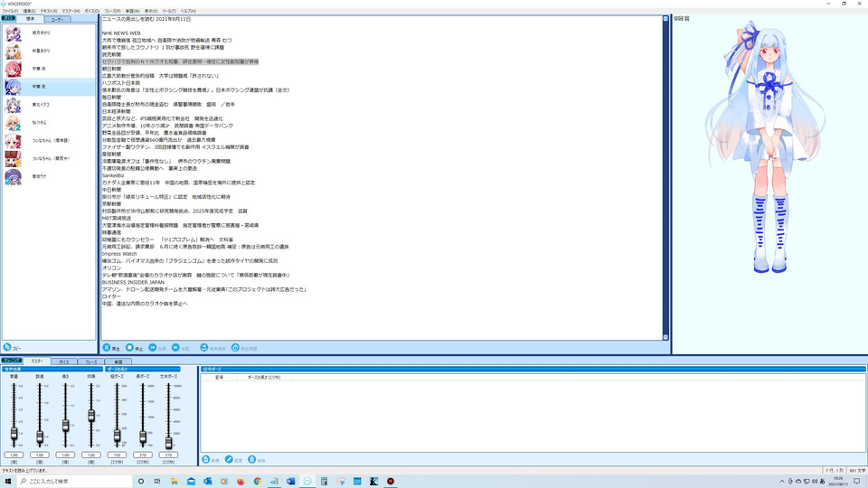Viewport: 868px width, 488px height.
Task: Open the フレーズ menu in menu bar
Action: coord(112,11)
